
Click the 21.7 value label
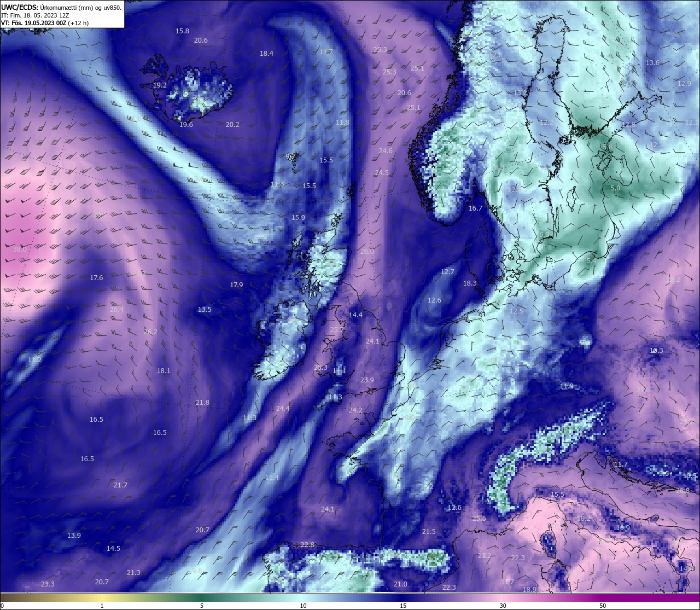[x=120, y=485]
